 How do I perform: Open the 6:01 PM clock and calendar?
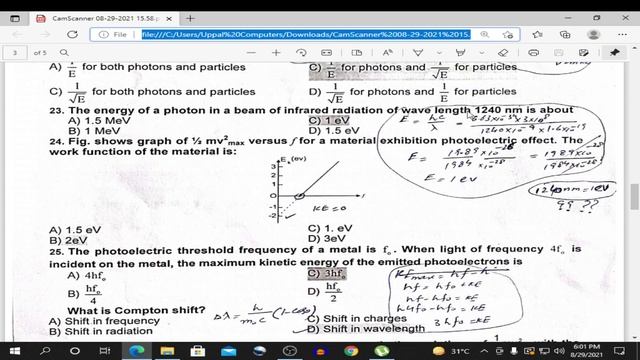[586, 351]
